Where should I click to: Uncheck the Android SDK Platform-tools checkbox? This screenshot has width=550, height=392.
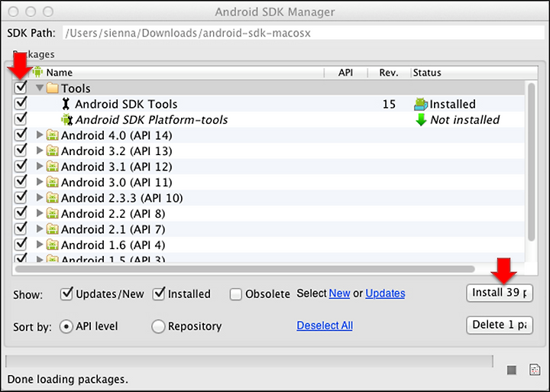tap(21, 118)
